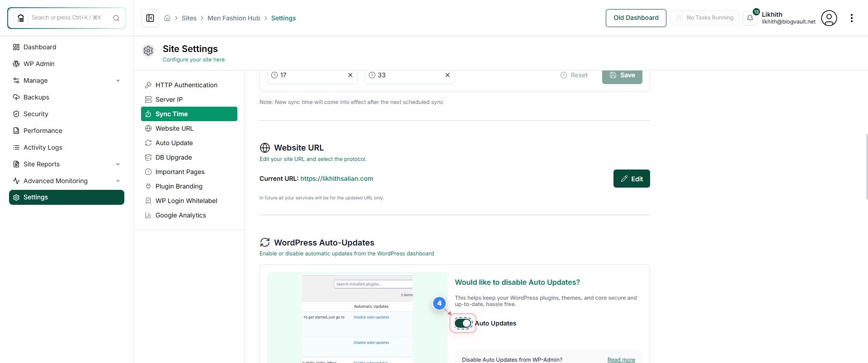
Task: Open WP Admin in the sidebar
Action: point(66,64)
